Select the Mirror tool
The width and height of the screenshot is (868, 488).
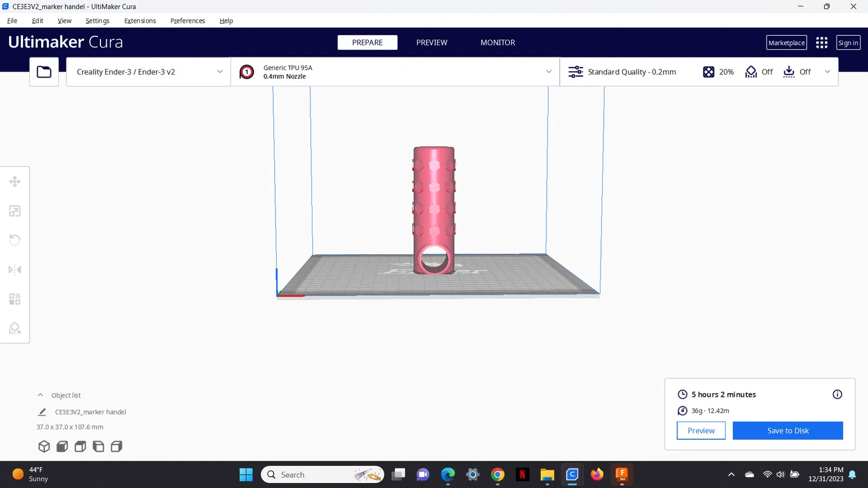point(15,269)
